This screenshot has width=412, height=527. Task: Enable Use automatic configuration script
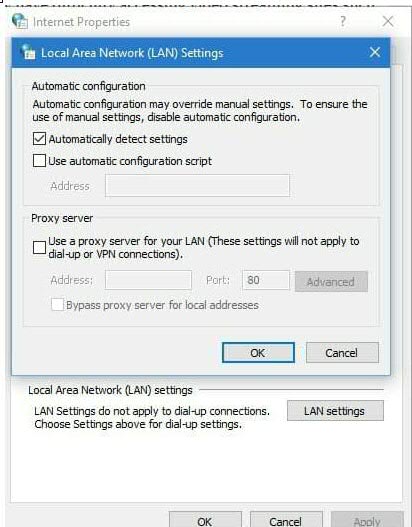(x=39, y=160)
